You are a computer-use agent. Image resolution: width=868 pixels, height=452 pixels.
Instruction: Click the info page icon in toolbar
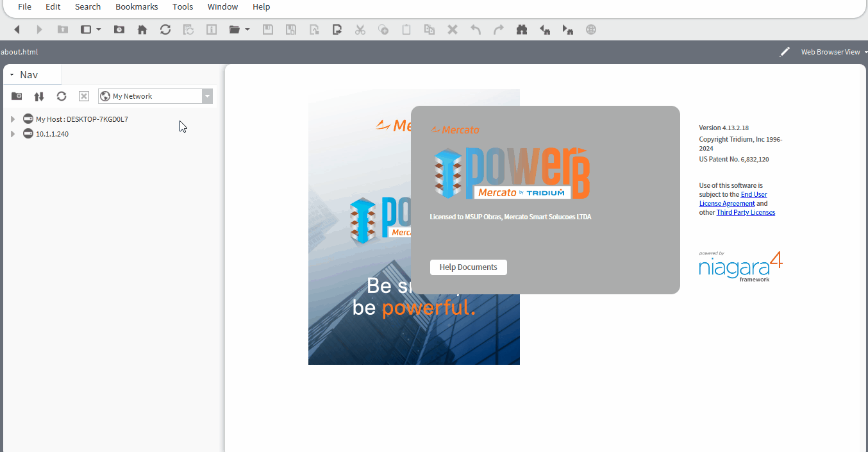(x=212, y=29)
